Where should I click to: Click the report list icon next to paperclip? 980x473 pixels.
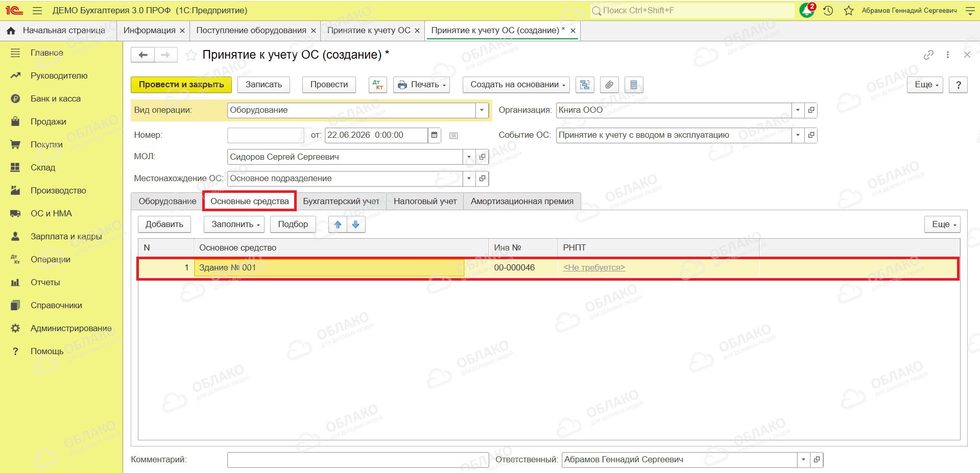click(x=634, y=85)
